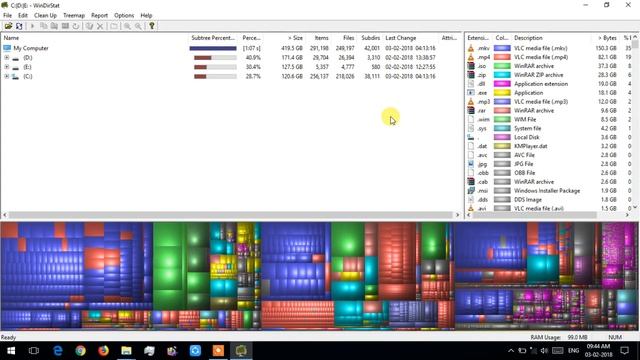Select the (C:) drive row
Screen dimensions: 640x360
[x=231, y=76]
